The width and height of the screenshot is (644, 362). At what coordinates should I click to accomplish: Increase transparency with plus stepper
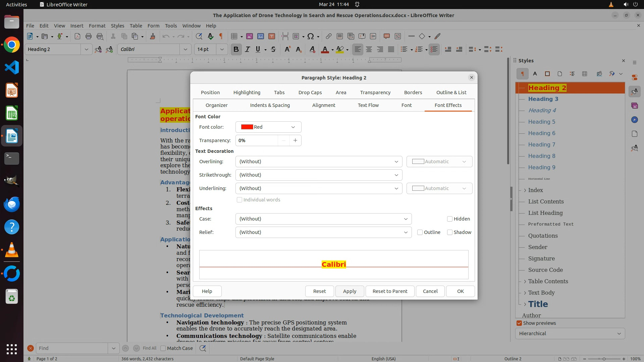click(295, 140)
